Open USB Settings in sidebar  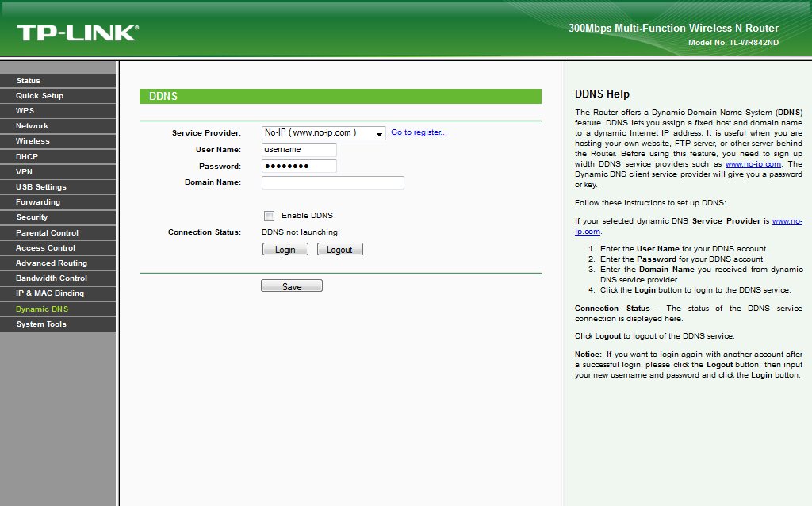[41, 187]
